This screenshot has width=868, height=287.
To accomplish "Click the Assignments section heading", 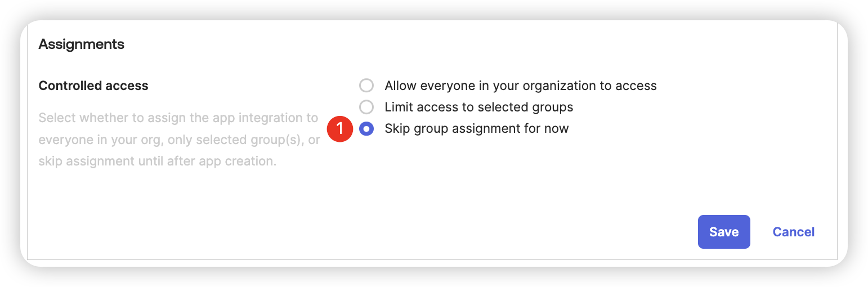I will (x=82, y=44).
